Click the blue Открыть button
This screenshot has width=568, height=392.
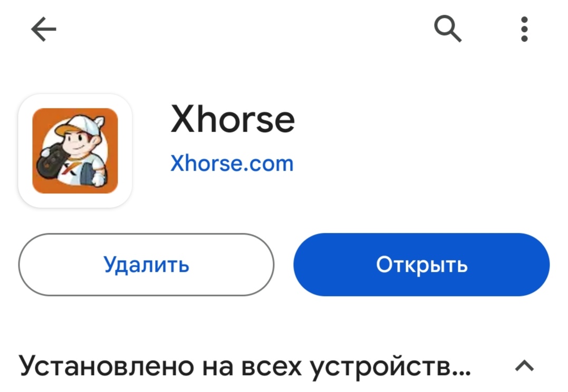pos(421,264)
